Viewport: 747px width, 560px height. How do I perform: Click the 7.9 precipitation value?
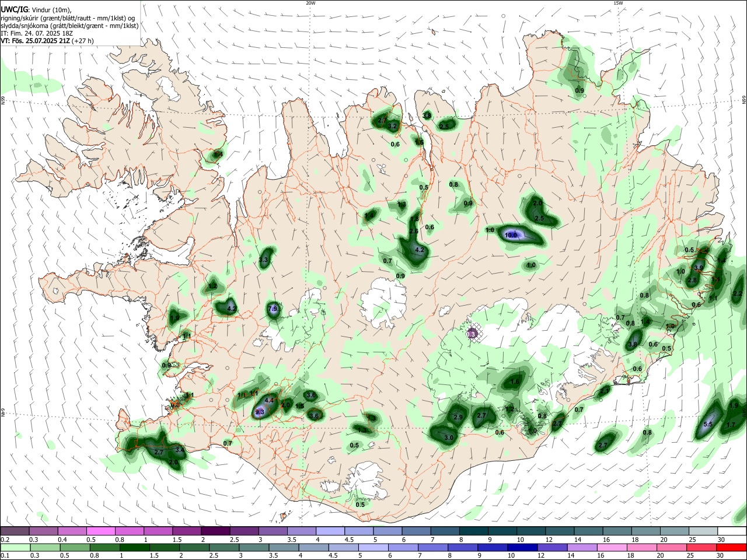(273, 309)
